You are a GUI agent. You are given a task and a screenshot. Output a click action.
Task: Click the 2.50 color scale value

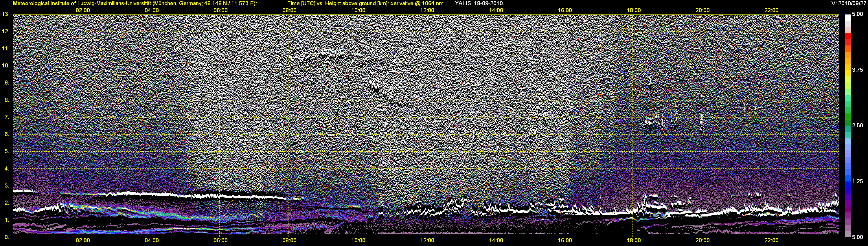pyautogui.click(x=858, y=125)
